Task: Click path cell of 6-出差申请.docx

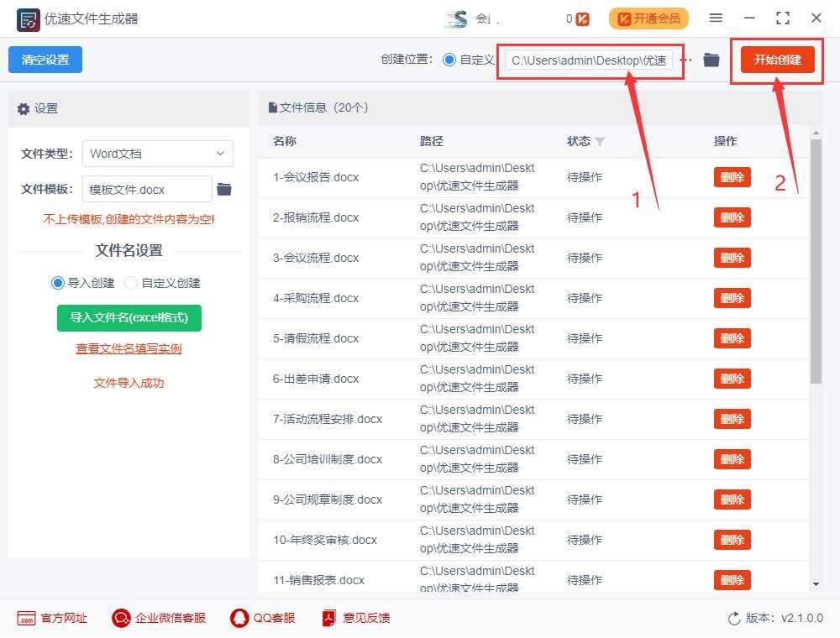Action: [x=477, y=379]
